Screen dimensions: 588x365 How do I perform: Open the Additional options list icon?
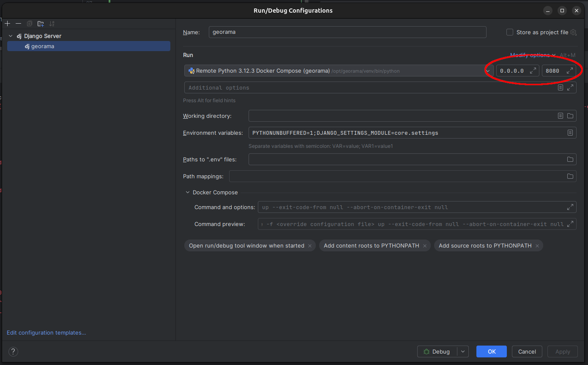pyautogui.click(x=561, y=87)
